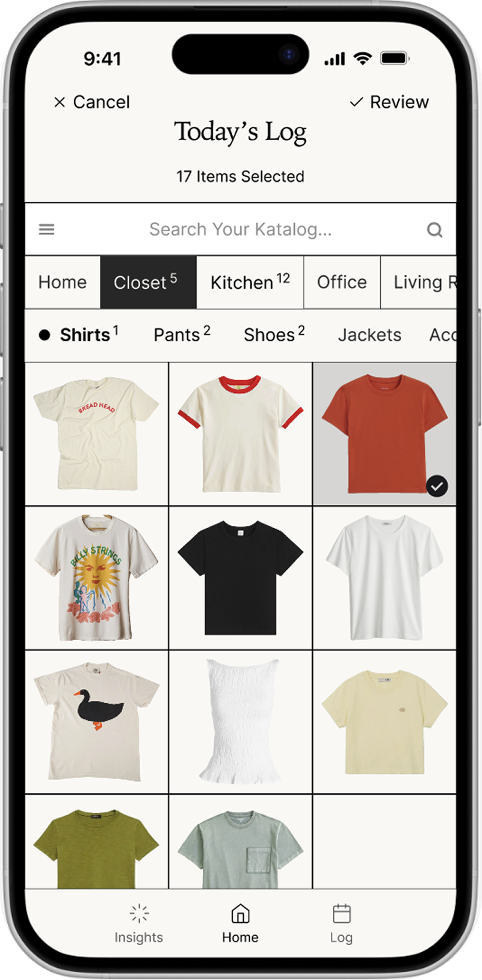Viewport: 482px width, 980px height.
Task: Uncheck the selected red t-shirt checkmark
Action: [437, 485]
